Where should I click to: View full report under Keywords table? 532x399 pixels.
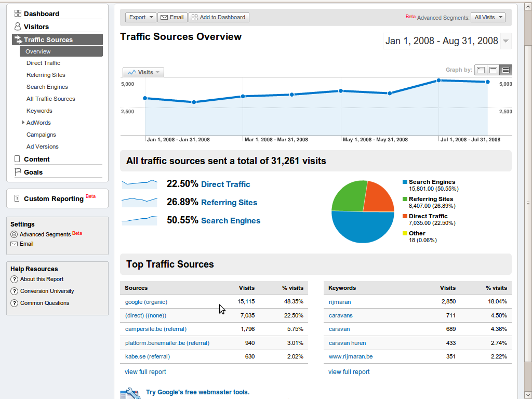point(349,372)
